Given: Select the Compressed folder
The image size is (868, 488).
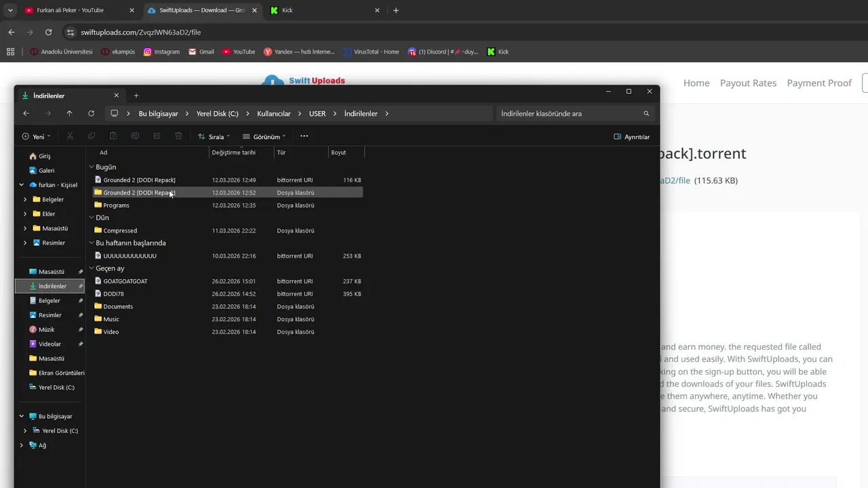Looking at the screenshot, I should tap(227, 230).
